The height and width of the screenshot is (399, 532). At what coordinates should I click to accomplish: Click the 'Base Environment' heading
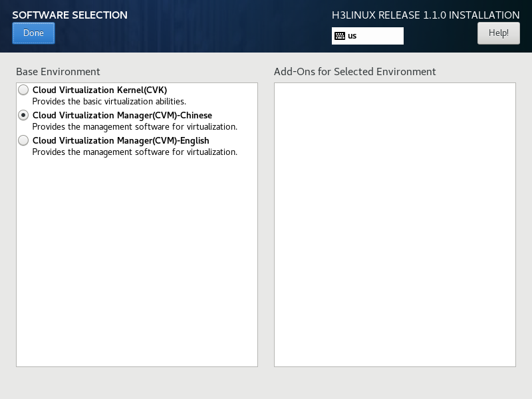pos(58,72)
